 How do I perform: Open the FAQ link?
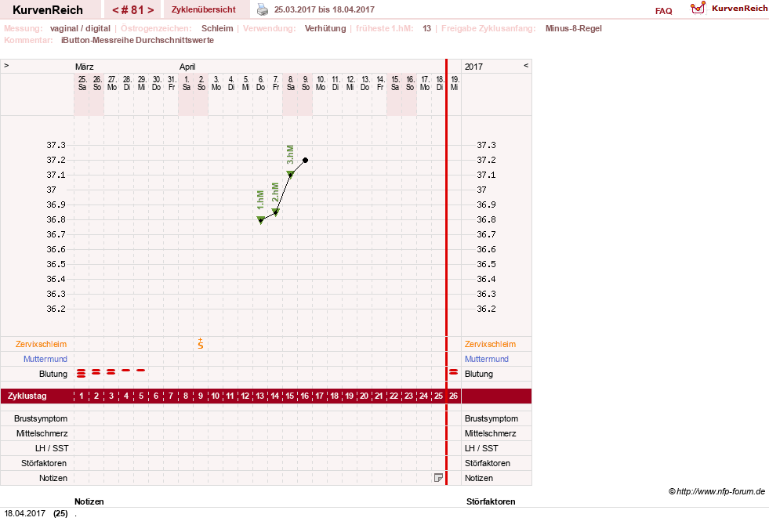663,11
